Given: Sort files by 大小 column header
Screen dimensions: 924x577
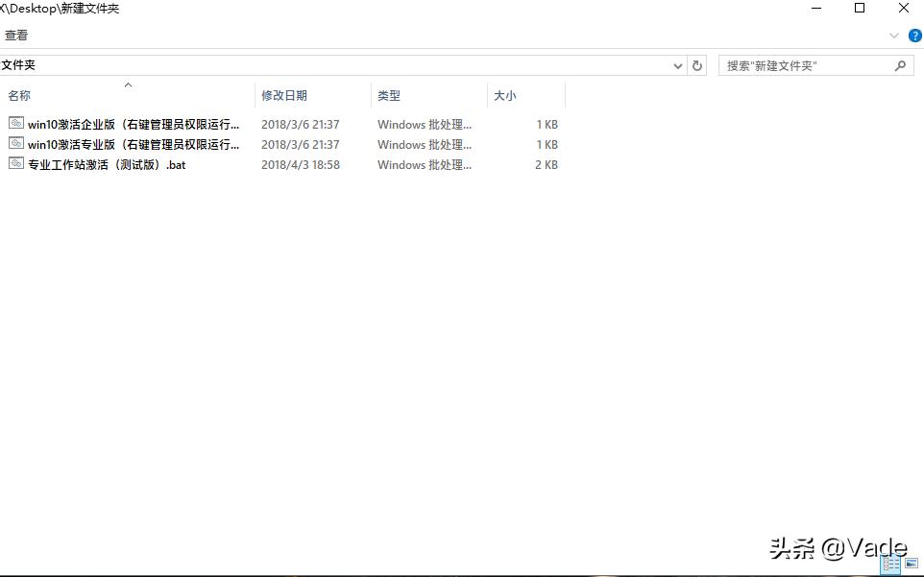Looking at the screenshot, I should tap(504, 95).
